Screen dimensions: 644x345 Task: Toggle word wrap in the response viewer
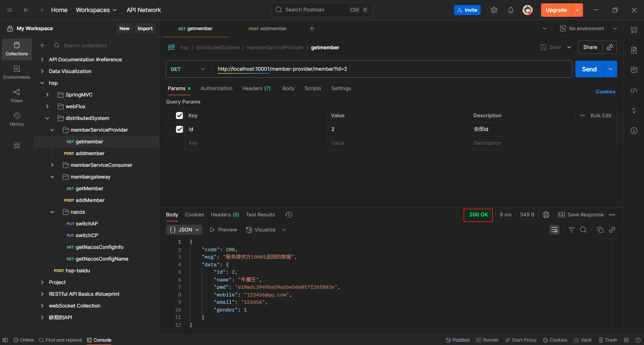(554, 230)
